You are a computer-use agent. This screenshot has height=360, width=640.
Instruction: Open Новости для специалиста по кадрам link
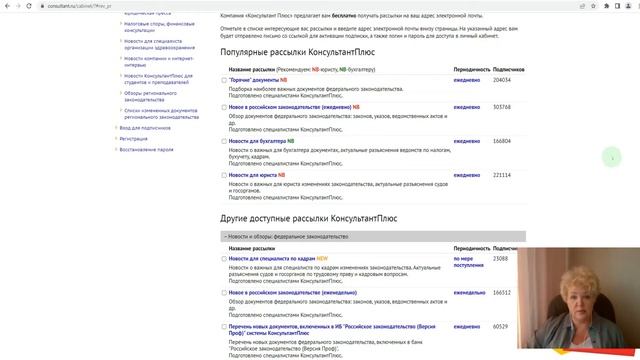pyautogui.click(x=272, y=258)
